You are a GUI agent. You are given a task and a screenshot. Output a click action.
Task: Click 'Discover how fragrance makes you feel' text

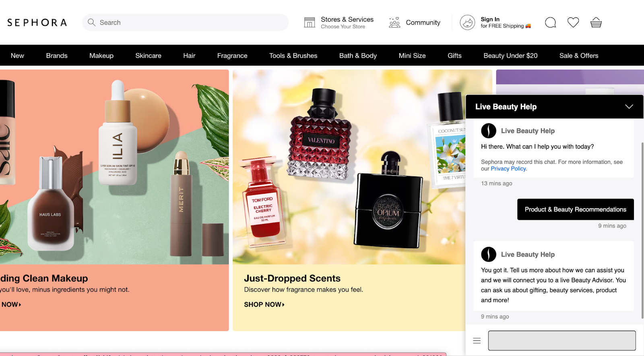(303, 290)
